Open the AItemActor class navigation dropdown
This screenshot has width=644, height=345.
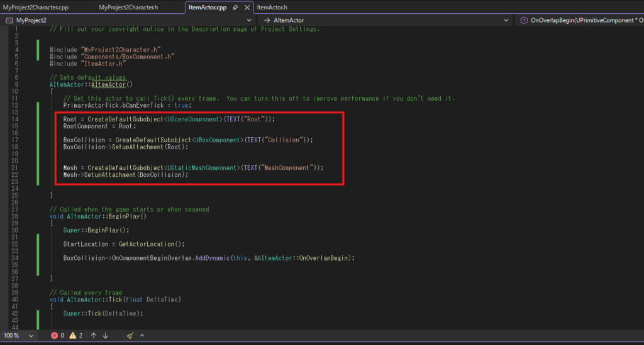(x=507, y=20)
